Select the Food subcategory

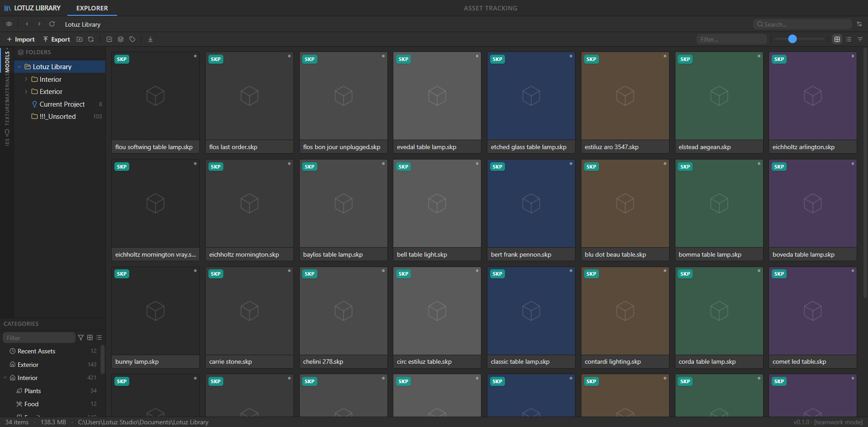coord(51,404)
